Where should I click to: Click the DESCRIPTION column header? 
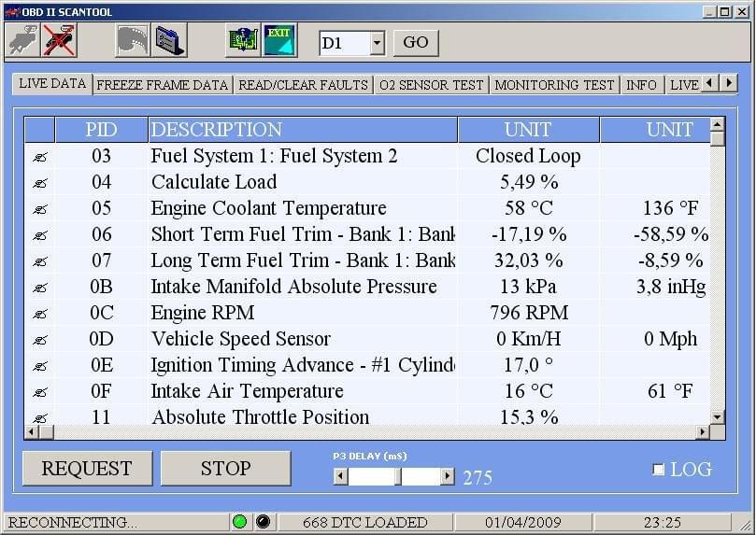[x=303, y=130]
